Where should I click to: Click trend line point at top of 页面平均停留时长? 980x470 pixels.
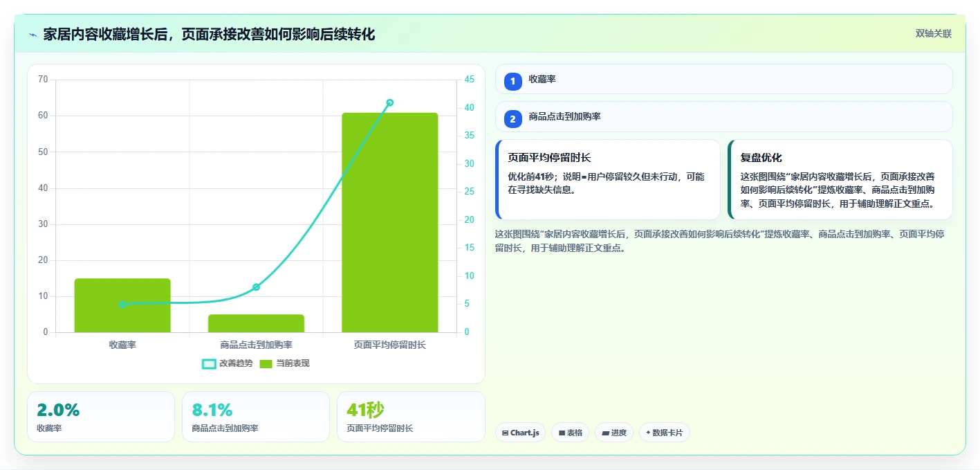[389, 102]
